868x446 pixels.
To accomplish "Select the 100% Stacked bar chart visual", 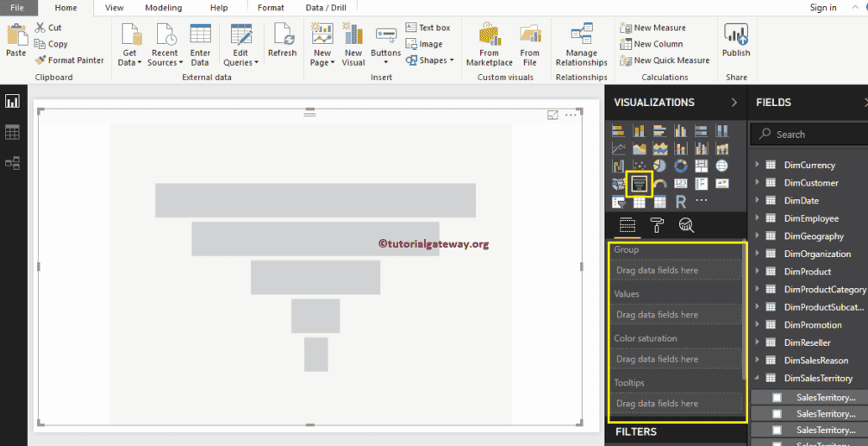I will [701, 131].
